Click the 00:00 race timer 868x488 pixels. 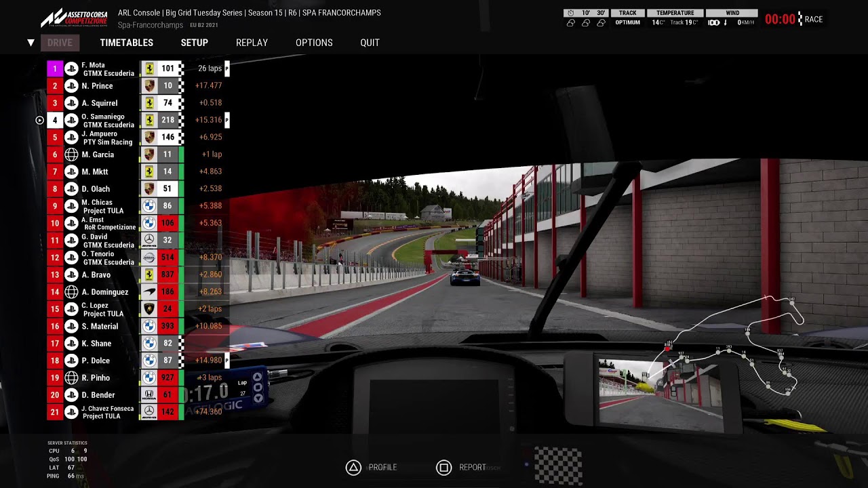pos(780,20)
